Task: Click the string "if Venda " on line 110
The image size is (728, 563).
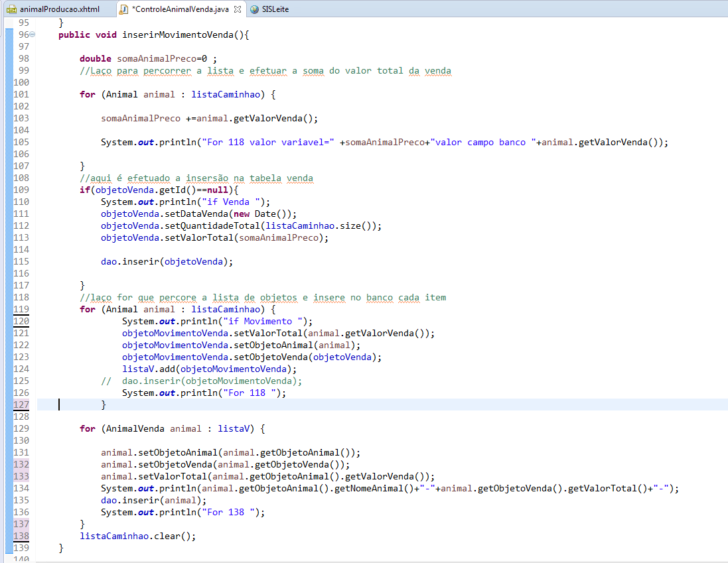Action: pyautogui.click(x=231, y=202)
